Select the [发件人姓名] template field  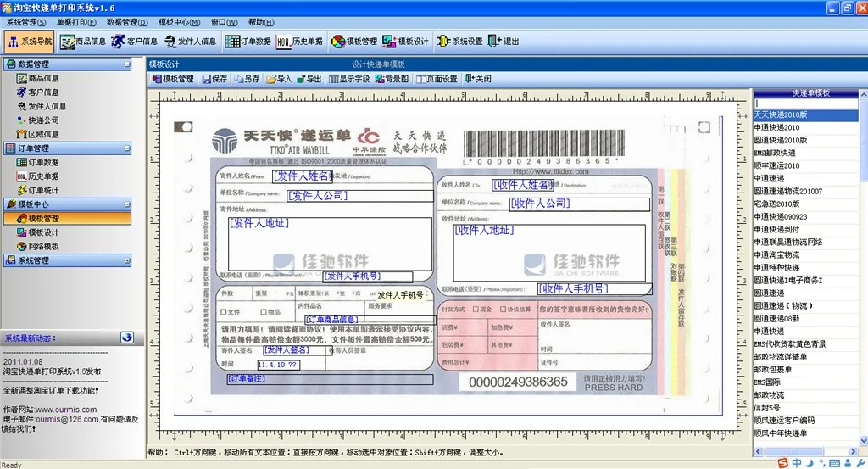pyautogui.click(x=303, y=176)
